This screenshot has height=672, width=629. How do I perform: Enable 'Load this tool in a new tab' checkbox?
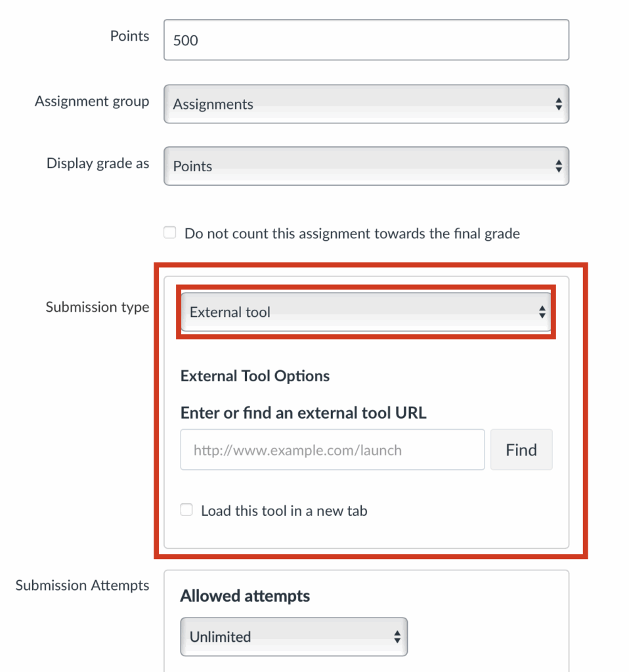187,510
